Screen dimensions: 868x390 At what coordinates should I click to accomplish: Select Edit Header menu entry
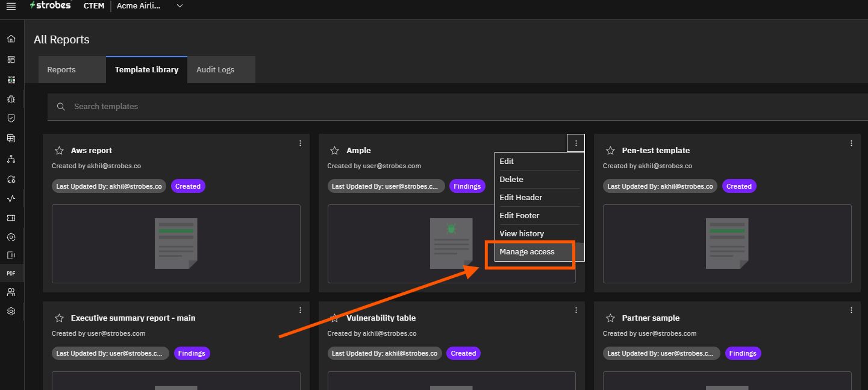[539, 198]
